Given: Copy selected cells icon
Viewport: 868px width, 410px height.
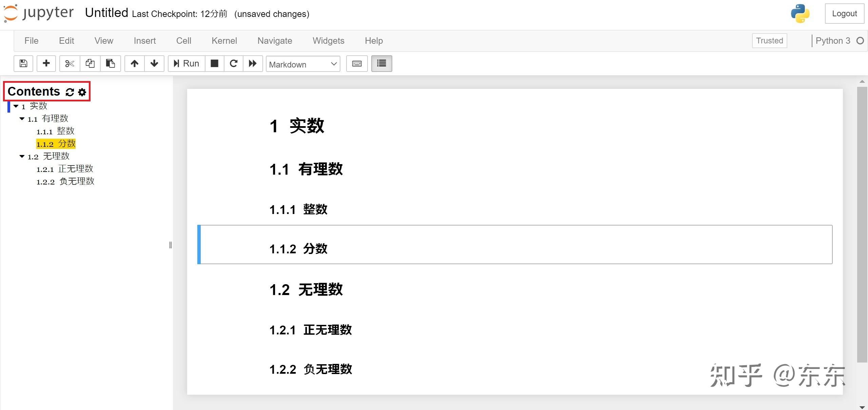Looking at the screenshot, I should (x=90, y=63).
